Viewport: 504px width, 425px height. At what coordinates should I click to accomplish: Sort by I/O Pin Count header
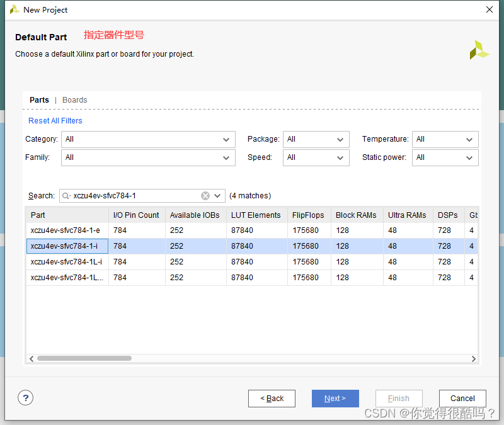coord(137,215)
